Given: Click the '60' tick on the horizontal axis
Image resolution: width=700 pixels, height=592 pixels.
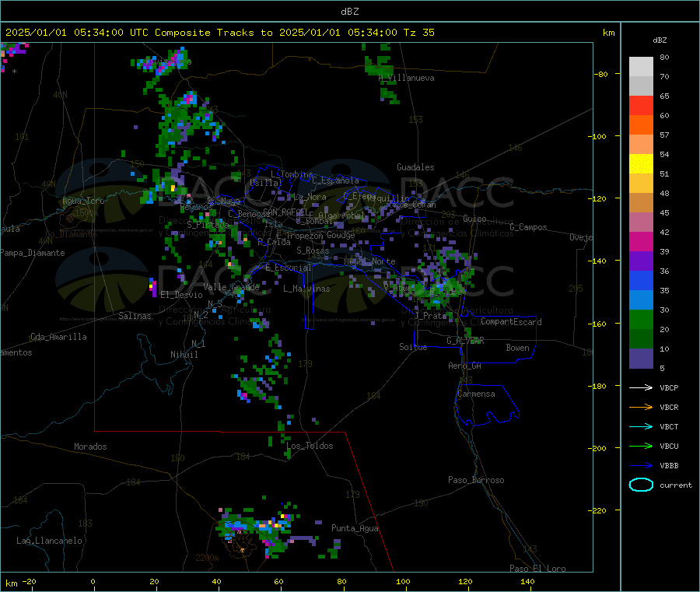Looking at the screenshot, I should point(278,581).
